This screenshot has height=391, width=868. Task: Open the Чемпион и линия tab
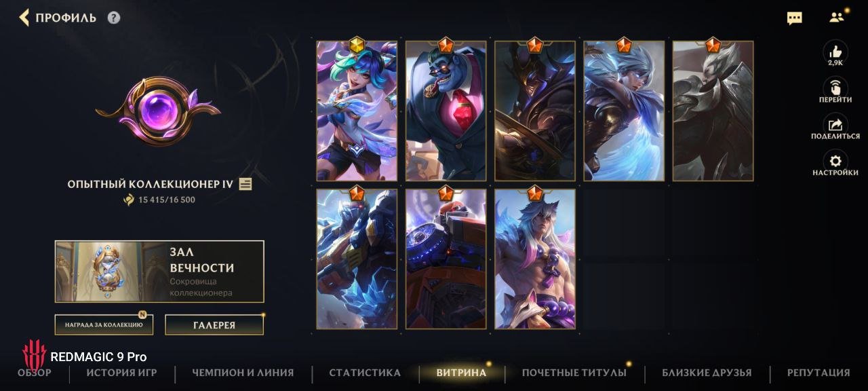243,373
